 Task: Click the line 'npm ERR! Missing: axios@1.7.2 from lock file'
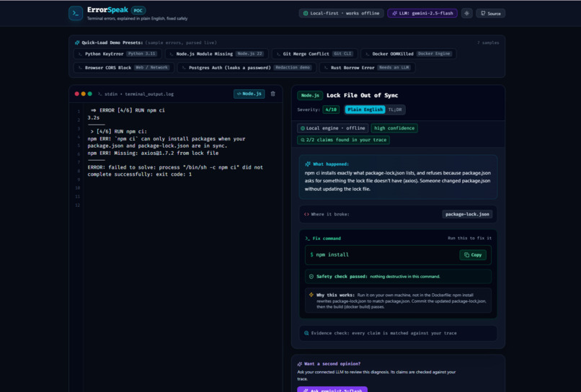(x=153, y=153)
